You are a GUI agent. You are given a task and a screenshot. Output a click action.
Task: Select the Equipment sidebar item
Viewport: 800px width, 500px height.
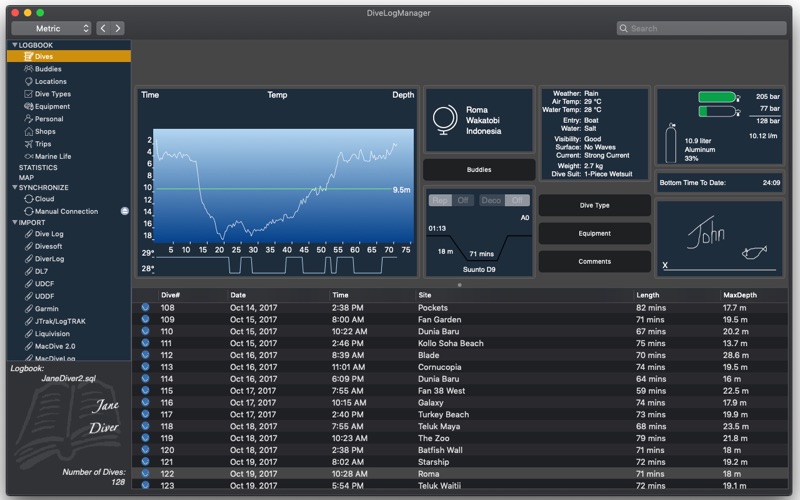pyautogui.click(x=52, y=107)
